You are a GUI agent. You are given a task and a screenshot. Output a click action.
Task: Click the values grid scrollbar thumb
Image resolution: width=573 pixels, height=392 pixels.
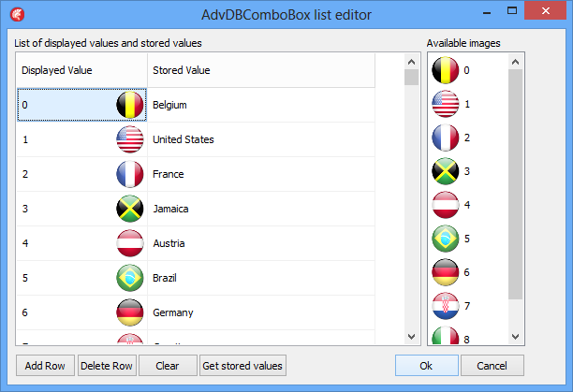tap(411, 77)
